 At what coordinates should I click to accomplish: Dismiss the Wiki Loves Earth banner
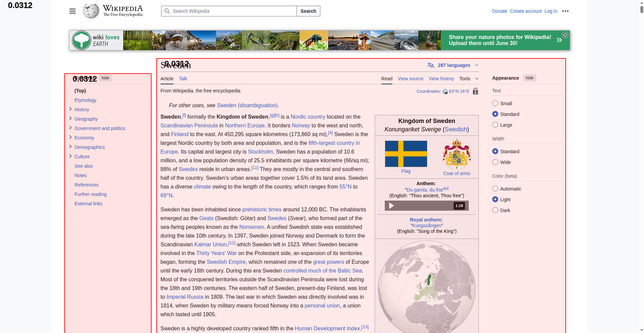click(x=565, y=35)
